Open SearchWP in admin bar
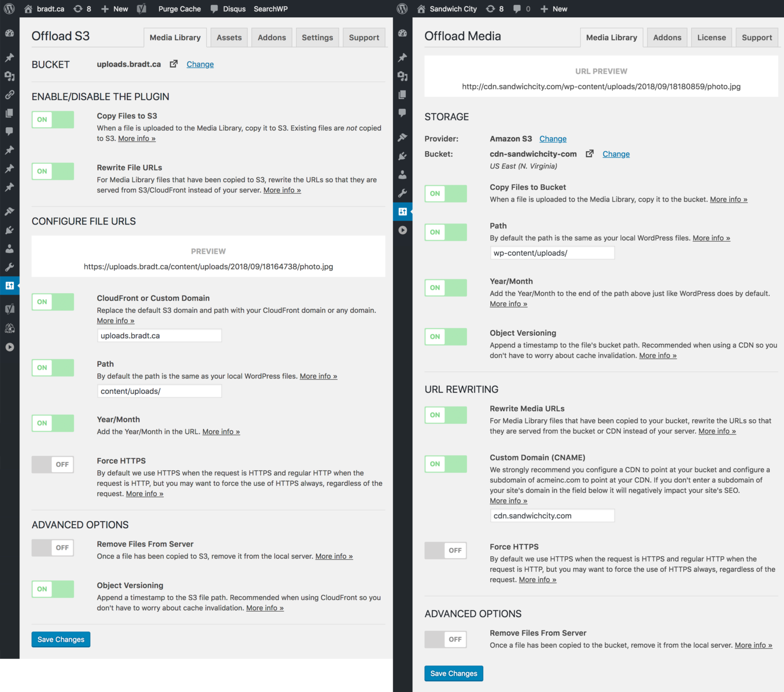The image size is (784, 692). click(x=271, y=9)
